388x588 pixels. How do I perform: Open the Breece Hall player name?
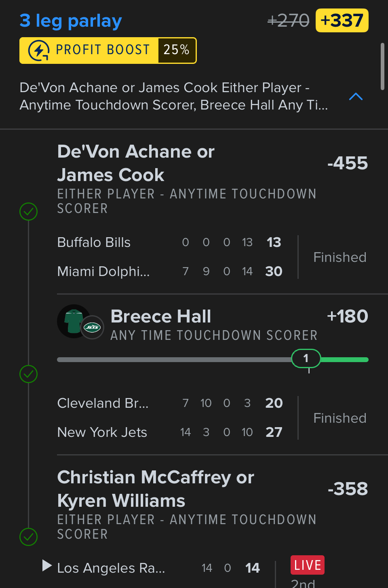[161, 316]
